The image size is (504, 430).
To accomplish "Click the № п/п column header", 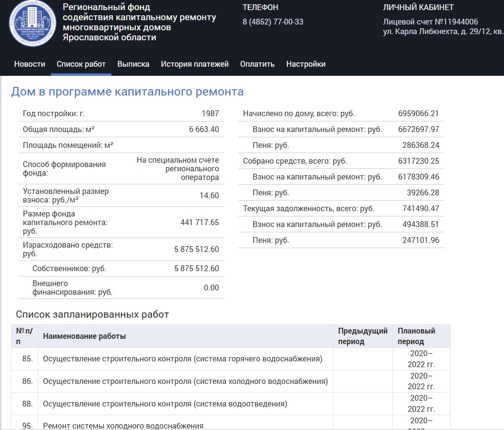I will coord(25,336).
